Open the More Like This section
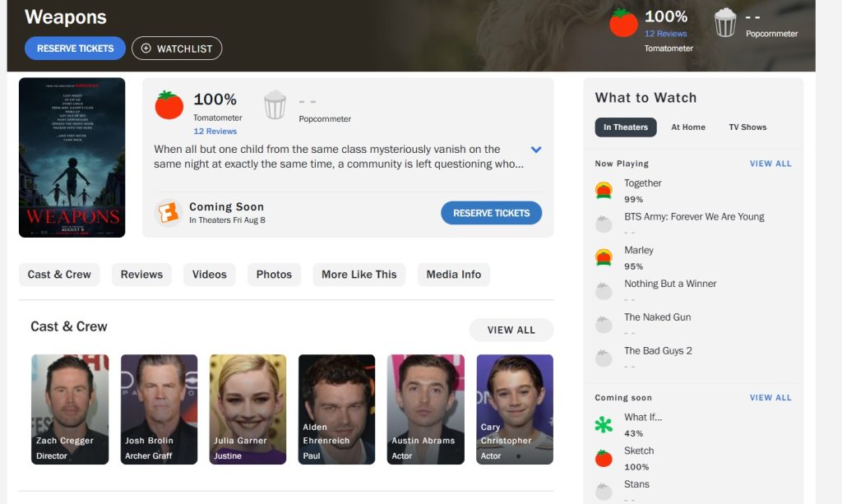 (359, 275)
